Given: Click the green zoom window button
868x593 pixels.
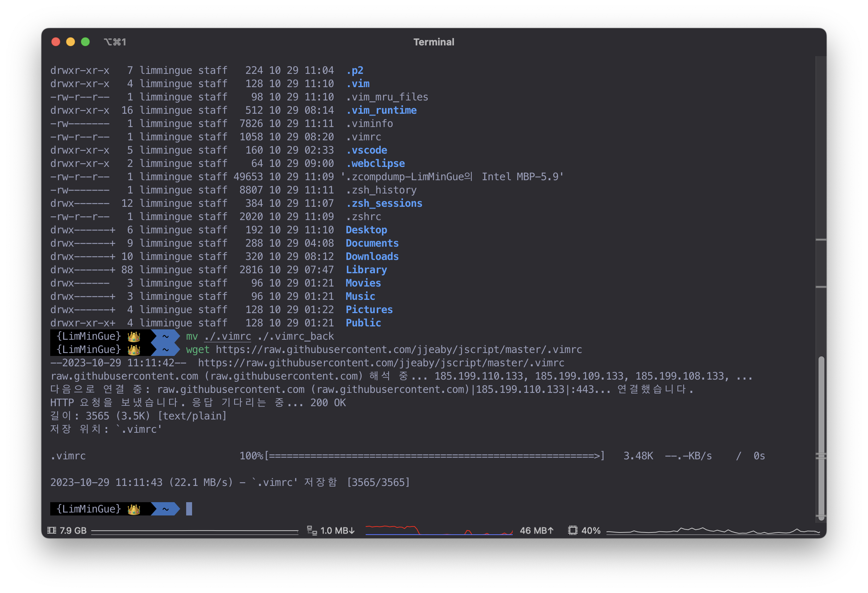Looking at the screenshot, I should point(85,42).
